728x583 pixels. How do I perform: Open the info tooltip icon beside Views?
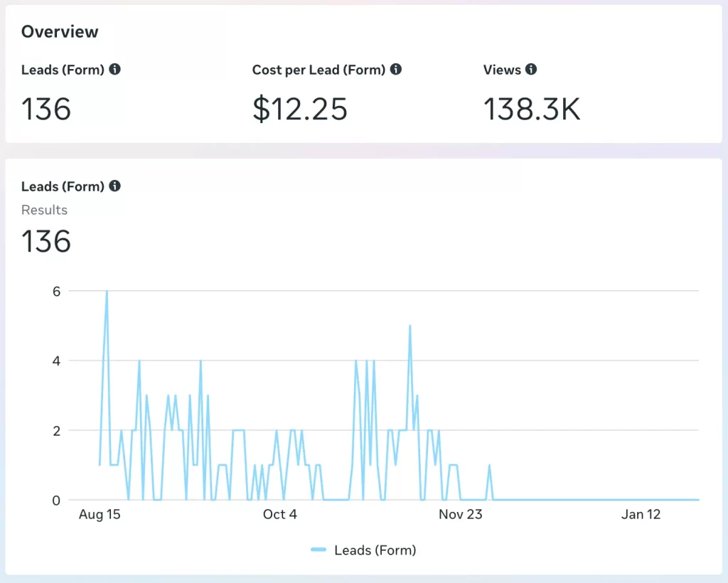pyautogui.click(x=531, y=70)
